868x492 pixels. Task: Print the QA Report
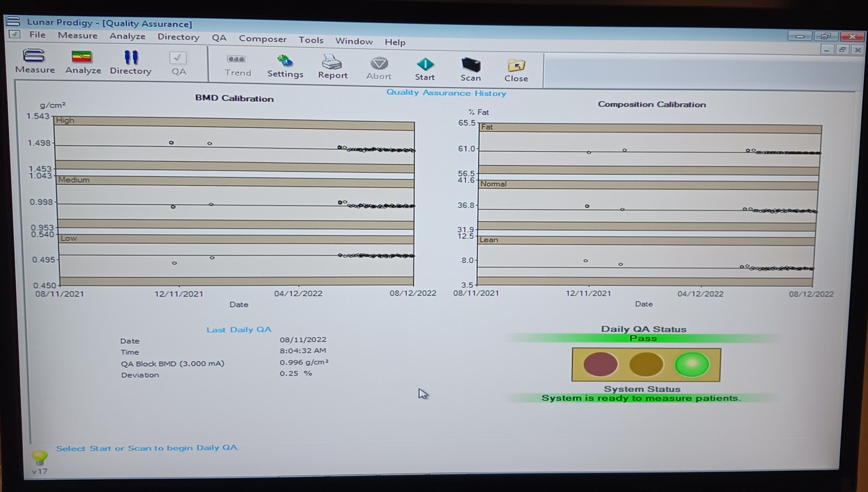[x=333, y=67]
